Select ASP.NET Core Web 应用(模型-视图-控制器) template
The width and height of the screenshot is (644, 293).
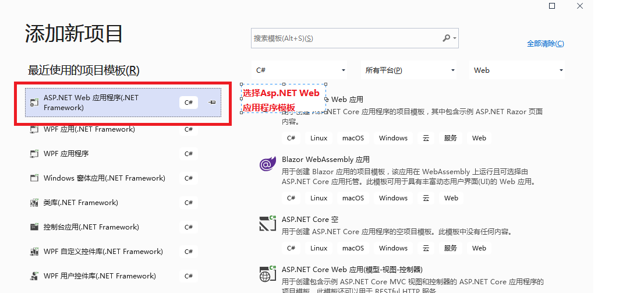click(x=352, y=270)
